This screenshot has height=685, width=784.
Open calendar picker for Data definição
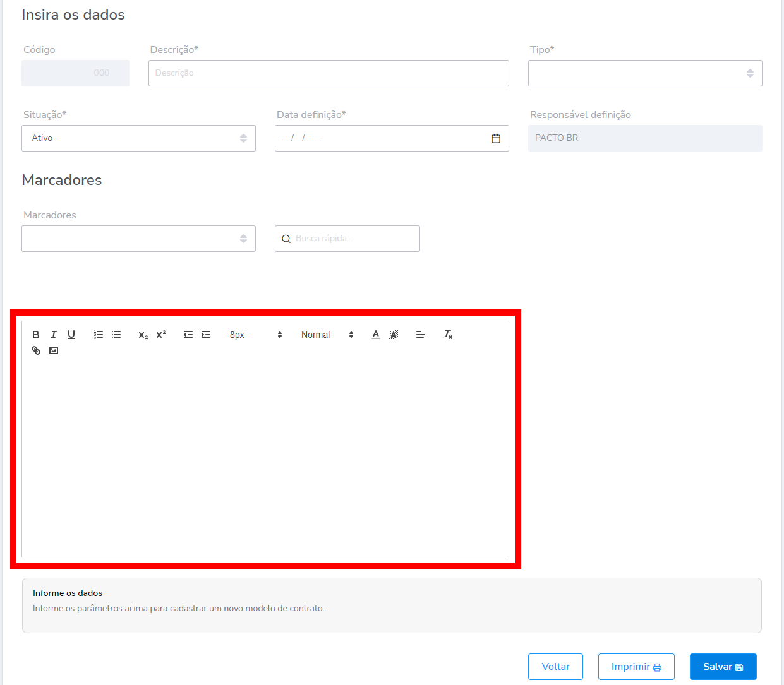[x=496, y=138]
